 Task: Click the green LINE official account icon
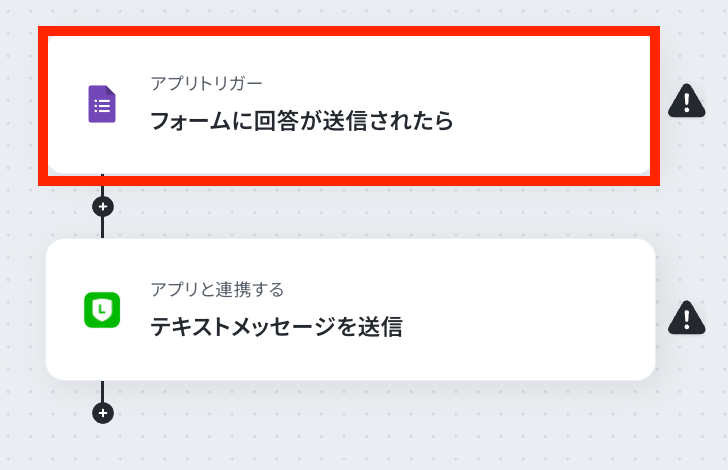coord(102,310)
